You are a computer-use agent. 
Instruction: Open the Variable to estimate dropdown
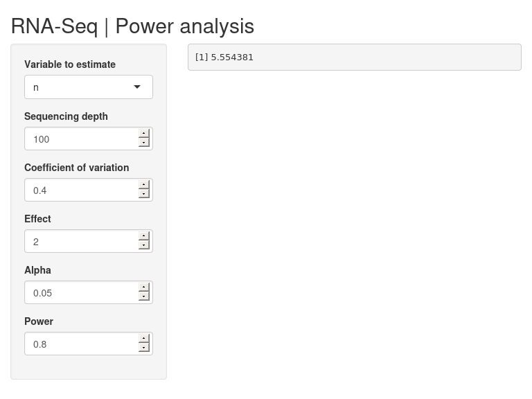[89, 87]
